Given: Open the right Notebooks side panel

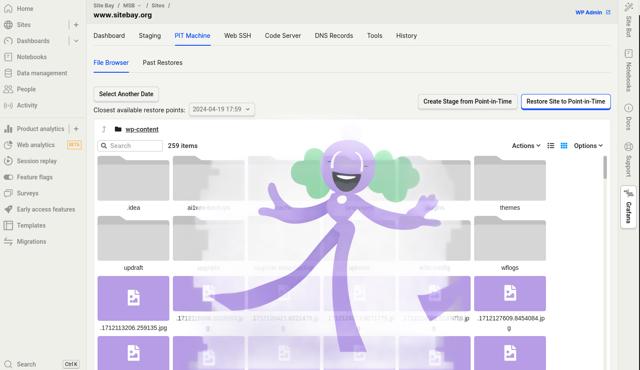Looking at the screenshot, I should coord(629,70).
